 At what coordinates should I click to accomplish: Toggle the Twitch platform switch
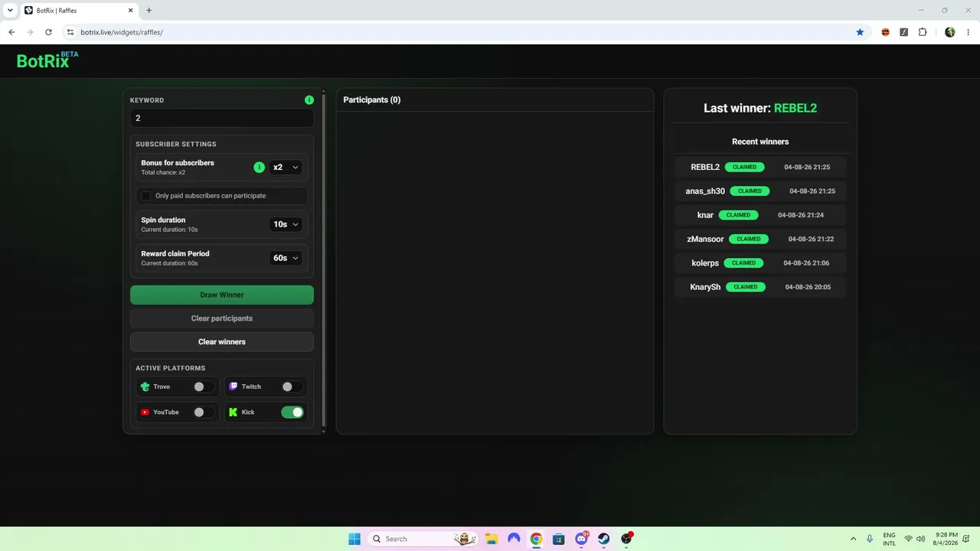tap(292, 386)
